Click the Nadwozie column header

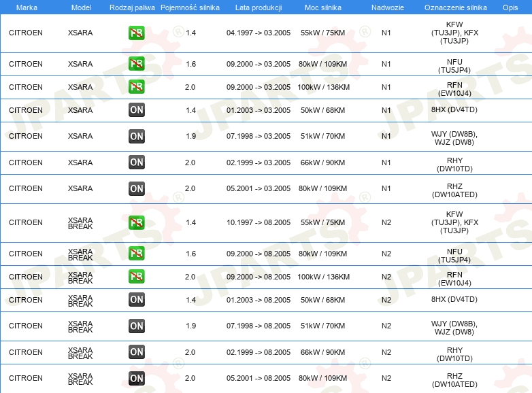click(388, 7)
